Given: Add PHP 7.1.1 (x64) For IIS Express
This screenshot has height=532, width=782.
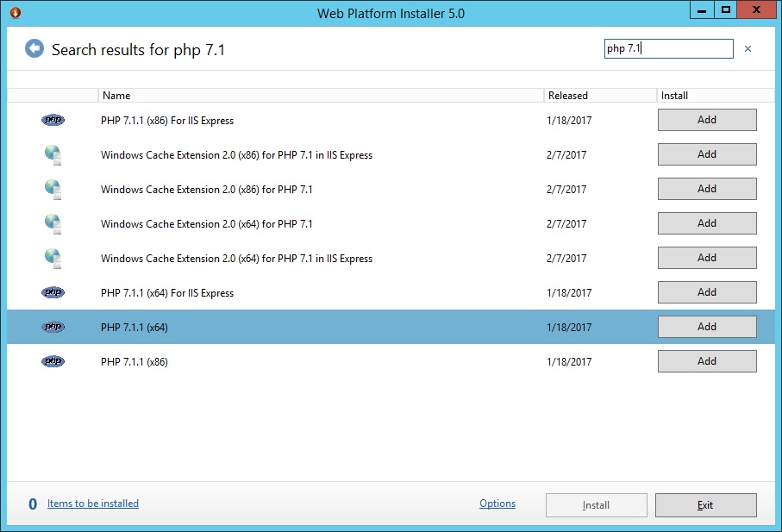Looking at the screenshot, I should point(707,291).
